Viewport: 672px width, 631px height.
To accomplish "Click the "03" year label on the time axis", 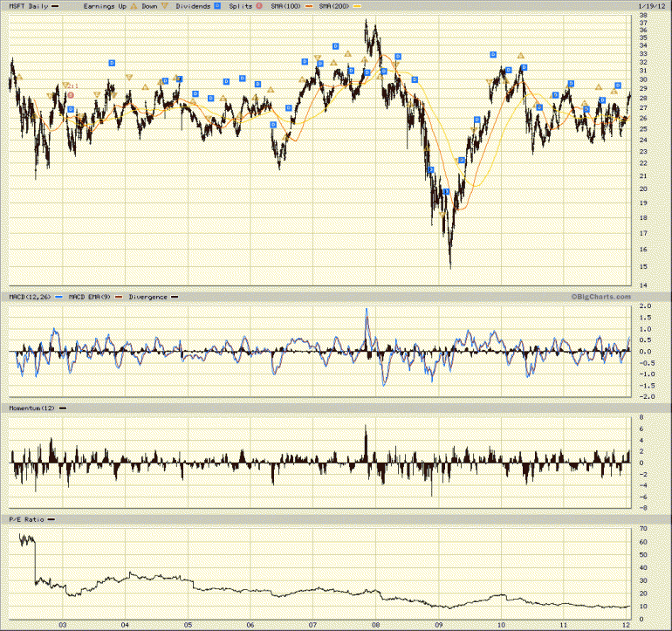I will (63, 625).
